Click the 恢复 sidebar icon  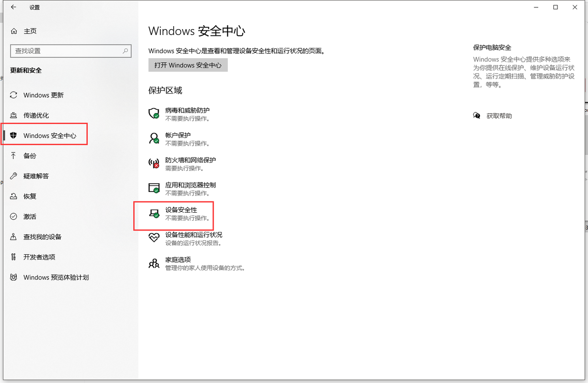pyautogui.click(x=13, y=196)
